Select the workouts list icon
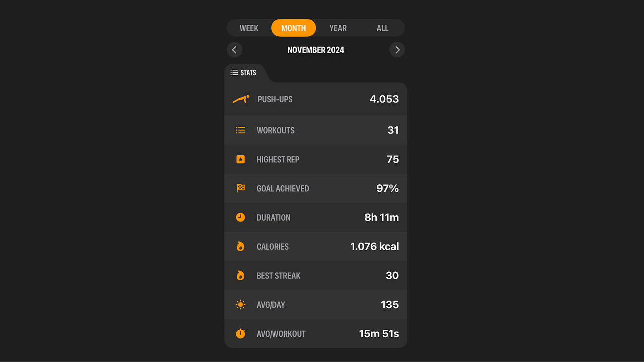The image size is (644, 362). 240,130
